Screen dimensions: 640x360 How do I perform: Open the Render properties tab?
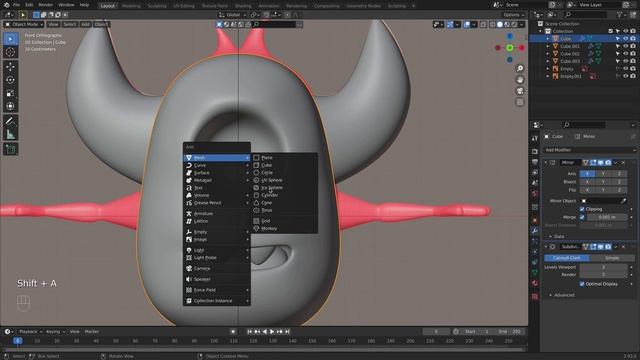tap(535, 151)
